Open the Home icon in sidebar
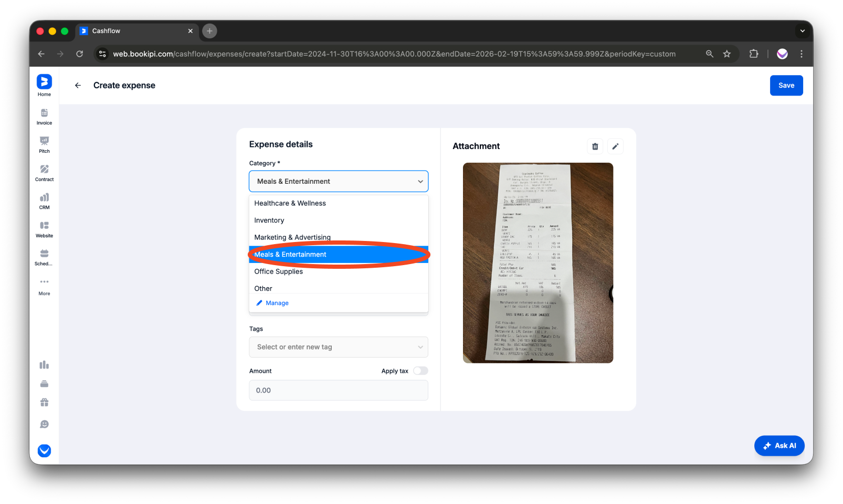The width and height of the screenshot is (843, 504). [x=44, y=86]
